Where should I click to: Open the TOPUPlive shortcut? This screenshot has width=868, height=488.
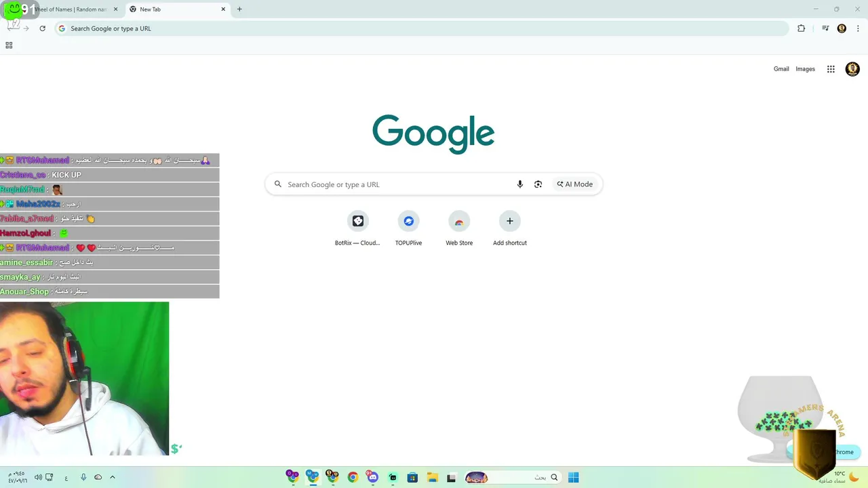(x=408, y=228)
